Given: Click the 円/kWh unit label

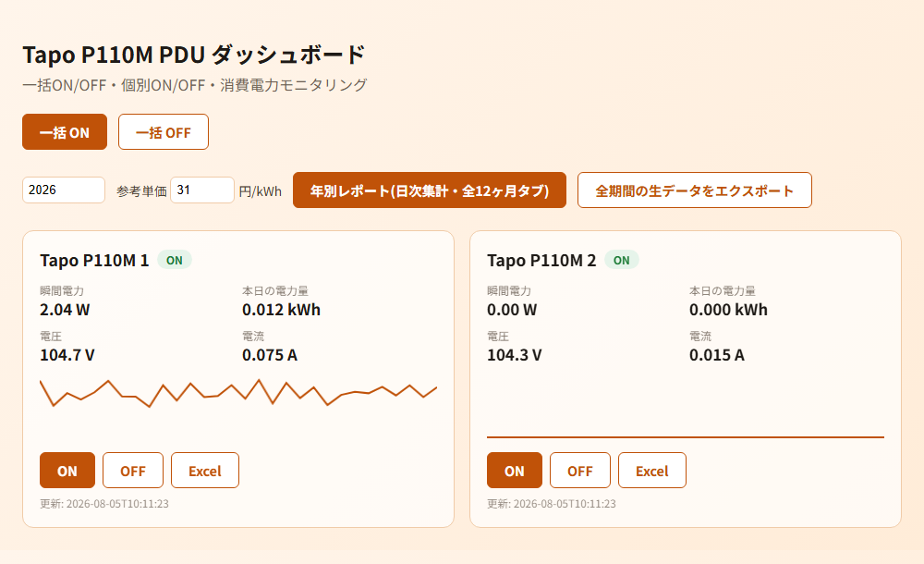Looking at the screenshot, I should (260, 191).
